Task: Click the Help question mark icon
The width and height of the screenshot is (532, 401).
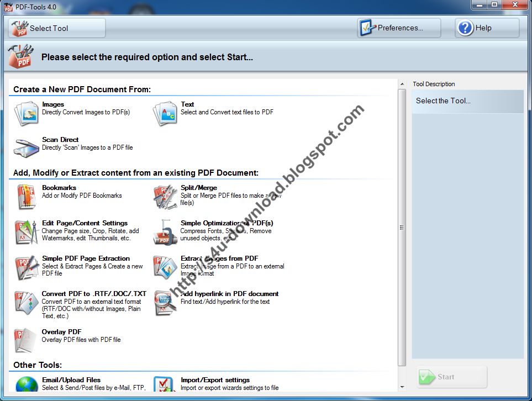Action: coord(465,28)
